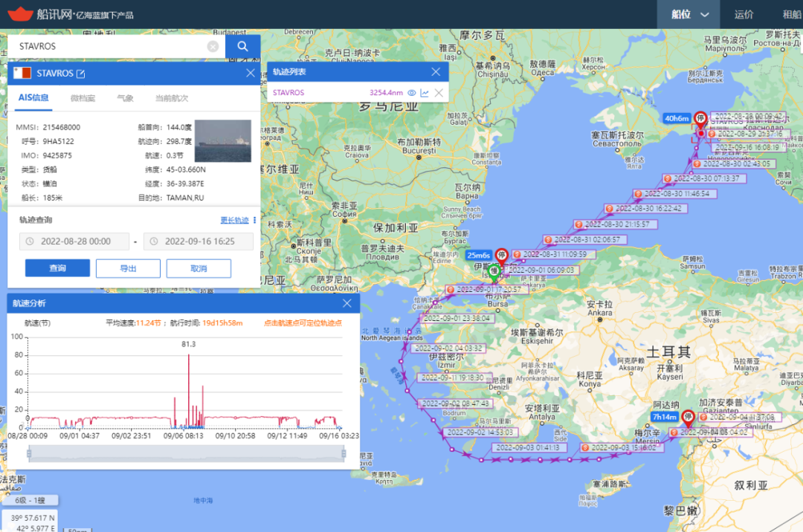Open the STAVROS ship photo thumbnail

222,140
